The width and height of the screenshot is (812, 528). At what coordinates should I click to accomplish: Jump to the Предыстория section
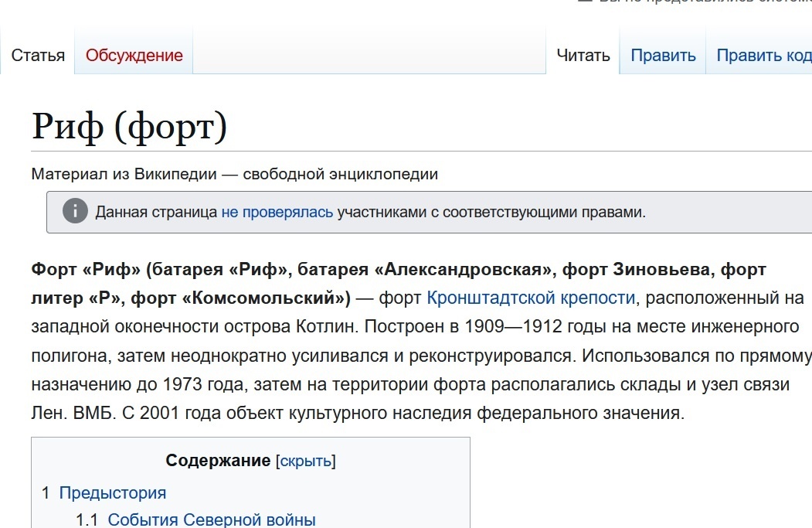coord(114,492)
